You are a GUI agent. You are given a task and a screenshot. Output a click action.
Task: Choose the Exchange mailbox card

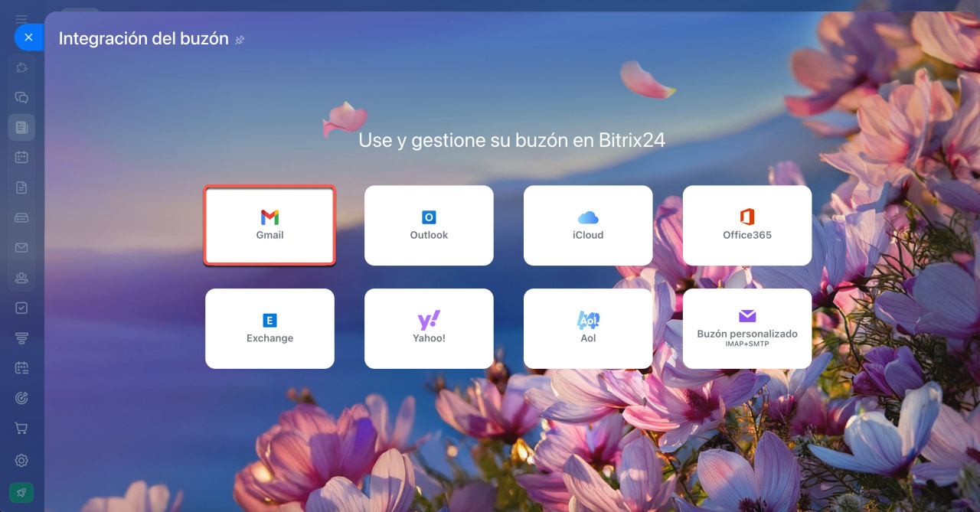pyautogui.click(x=269, y=328)
